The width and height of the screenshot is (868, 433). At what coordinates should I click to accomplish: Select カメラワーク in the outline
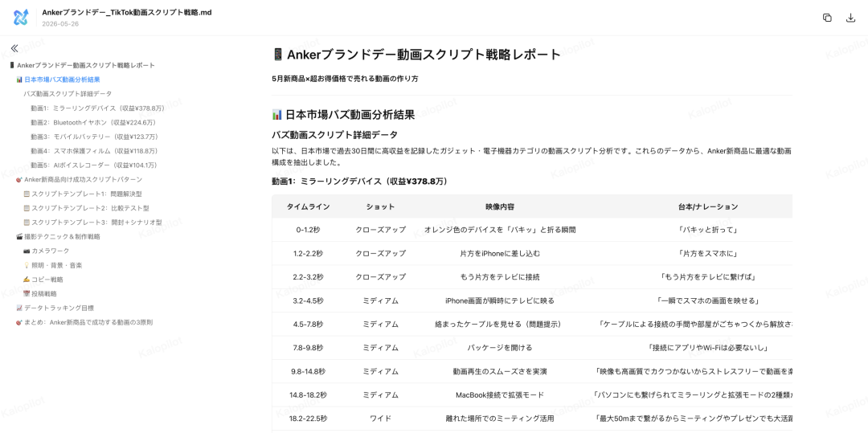click(47, 251)
